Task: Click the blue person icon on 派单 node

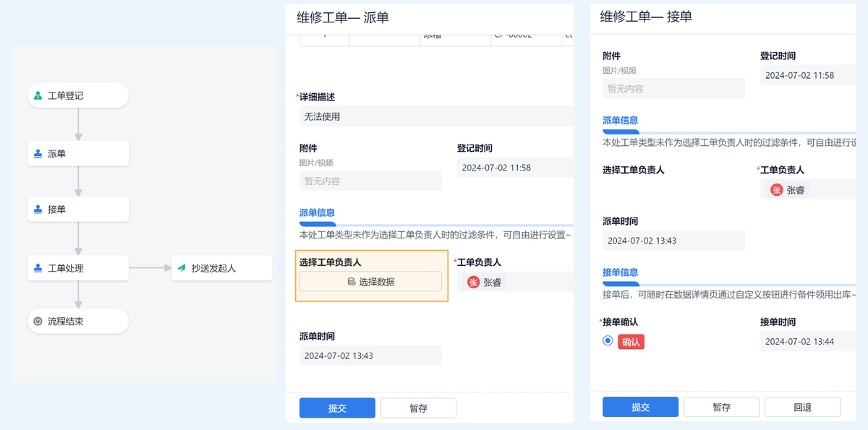Action: pyautogui.click(x=39, y=153)
